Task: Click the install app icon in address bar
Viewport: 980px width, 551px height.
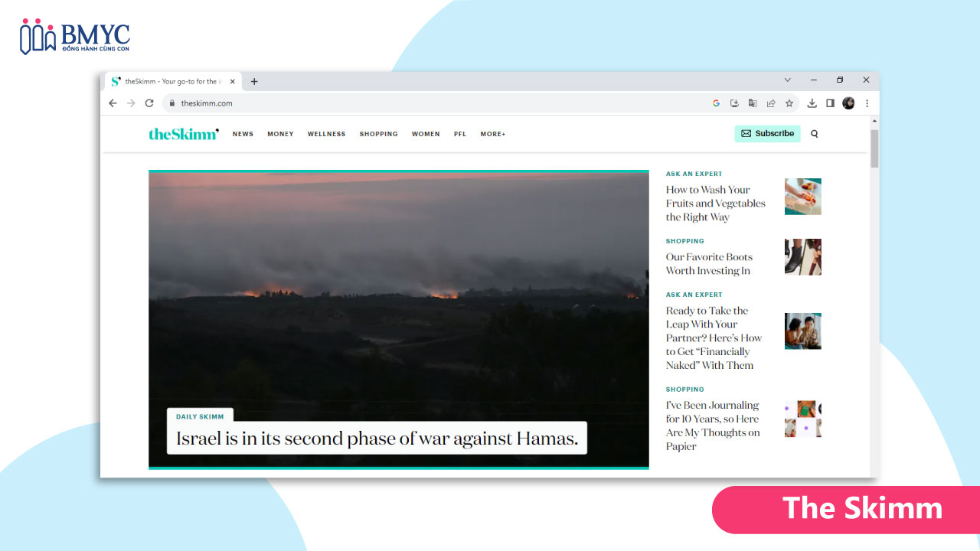Action: point(734,103)
